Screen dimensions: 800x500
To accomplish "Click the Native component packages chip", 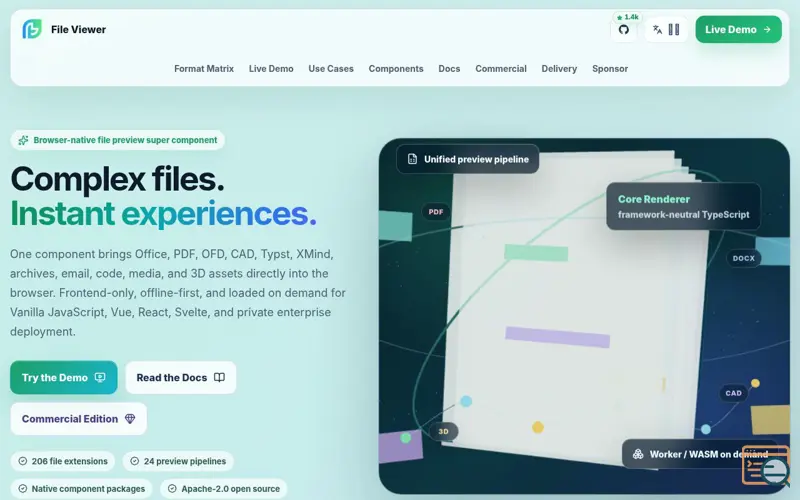I will (82, 489).
